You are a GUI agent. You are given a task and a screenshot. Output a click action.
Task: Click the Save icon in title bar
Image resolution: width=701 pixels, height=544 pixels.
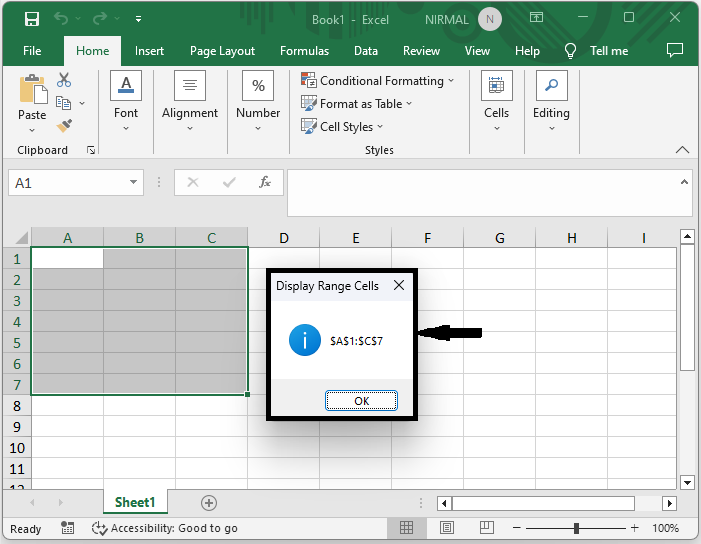(x=31, y=19)
